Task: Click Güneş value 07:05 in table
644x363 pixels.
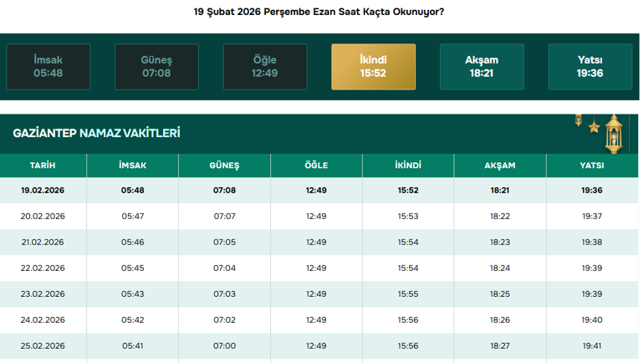Action: tap(224, 242)
